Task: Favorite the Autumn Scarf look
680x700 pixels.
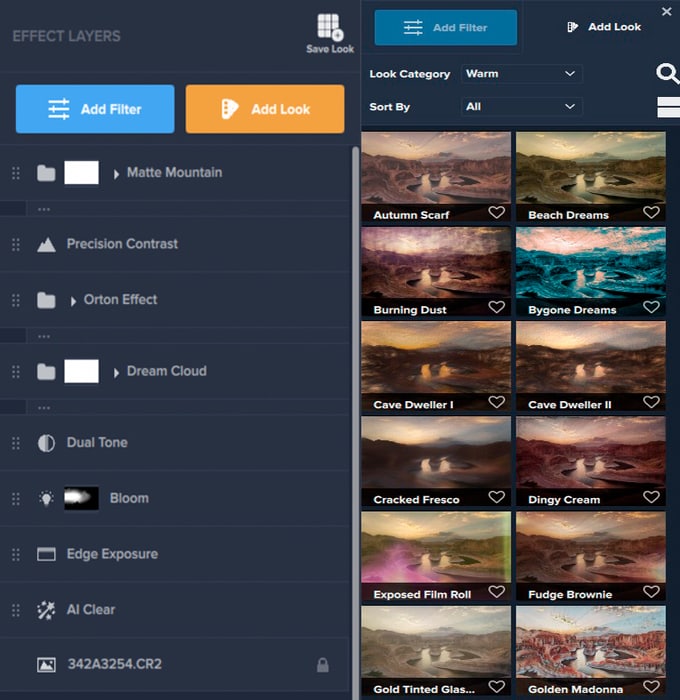Action: point(496,212)
